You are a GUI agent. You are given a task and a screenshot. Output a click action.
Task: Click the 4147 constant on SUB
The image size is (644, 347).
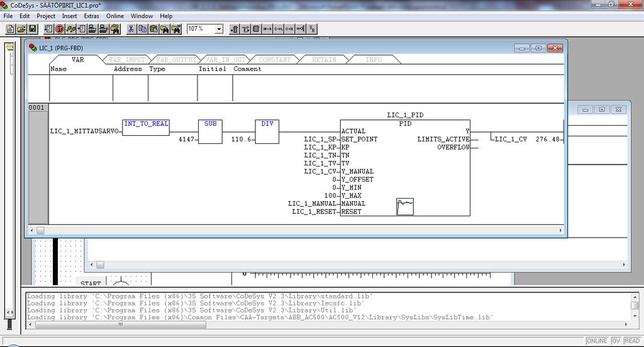pyautogui.click(x=186, y=139)
